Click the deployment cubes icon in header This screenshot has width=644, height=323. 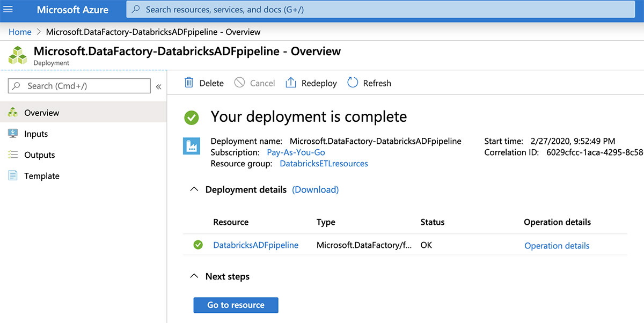(x=18, y=55)
